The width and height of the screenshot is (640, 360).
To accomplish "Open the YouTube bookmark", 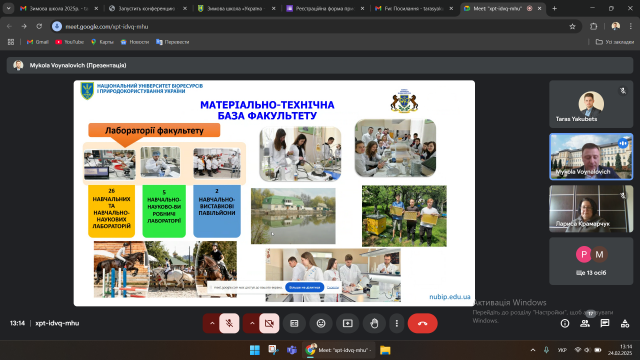I will (70, 42).
